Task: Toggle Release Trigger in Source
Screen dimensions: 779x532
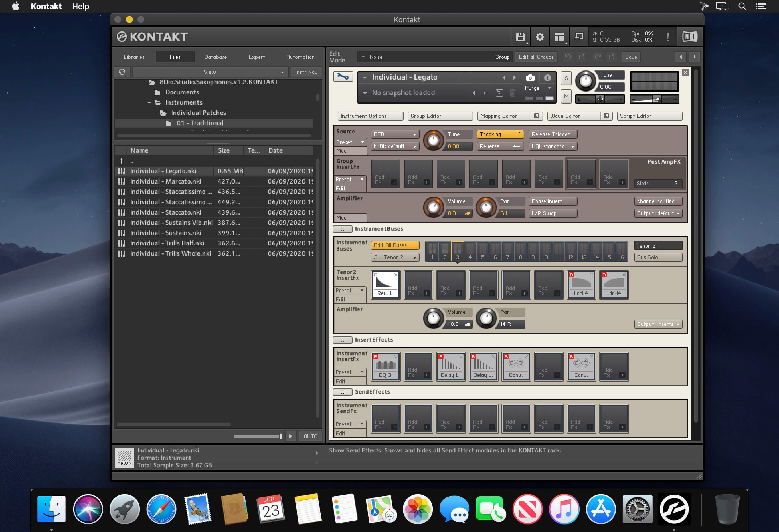Action: pos(553,134)
